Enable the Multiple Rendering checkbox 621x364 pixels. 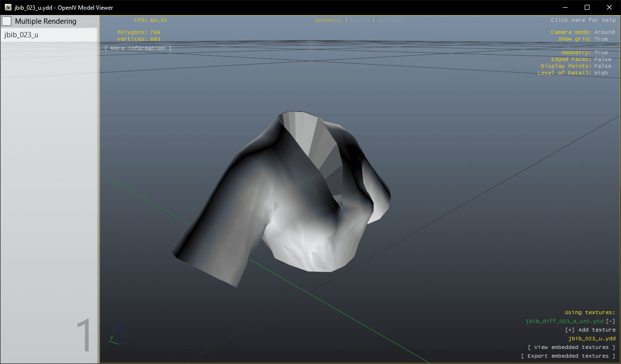7,21
